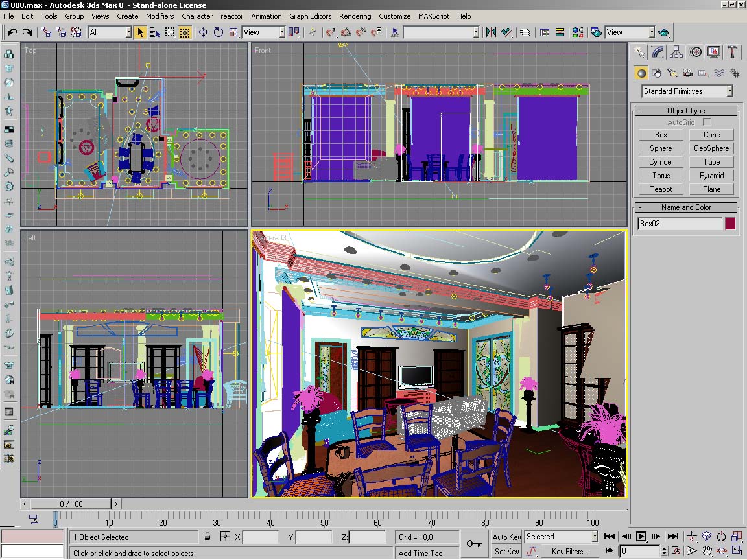Switch to the Hierarchy panel tab
This screenshot has height=560, width=747.
click(676, 52)
